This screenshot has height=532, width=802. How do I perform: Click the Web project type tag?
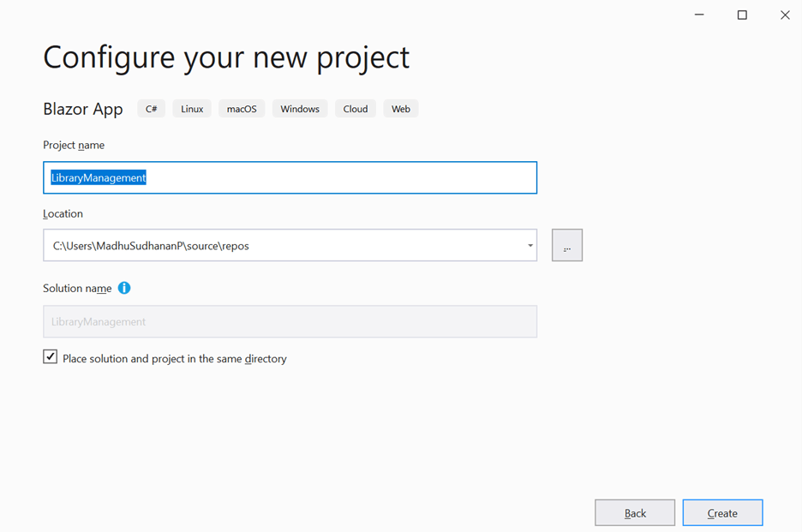pyautogui.click(x=401, y=109)
